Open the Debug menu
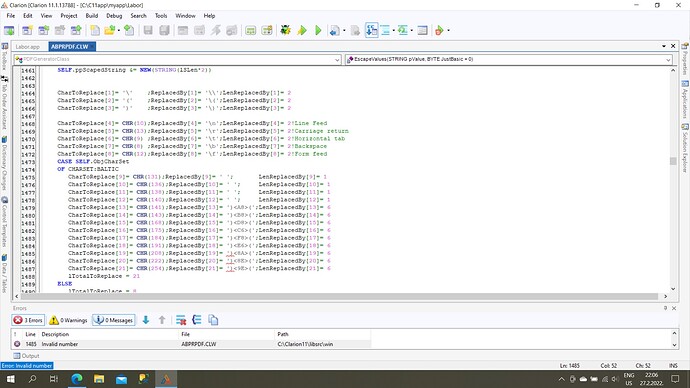Image resolution: width=690 pixels, height=388 pixels. [114, 15]
